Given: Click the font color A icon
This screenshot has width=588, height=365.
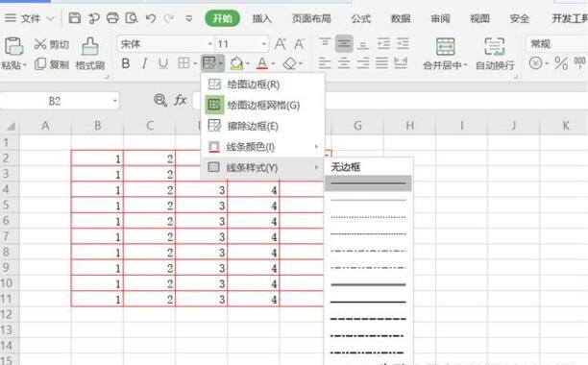Looking at the screenshot, I should [262, 63].
